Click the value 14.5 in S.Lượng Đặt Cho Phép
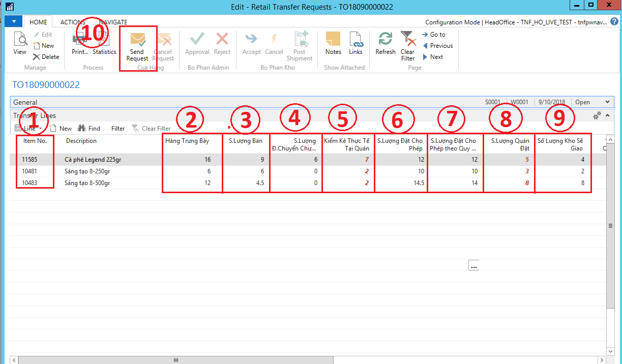The height and width of the screenshot is (364, 622). [419, 183]
